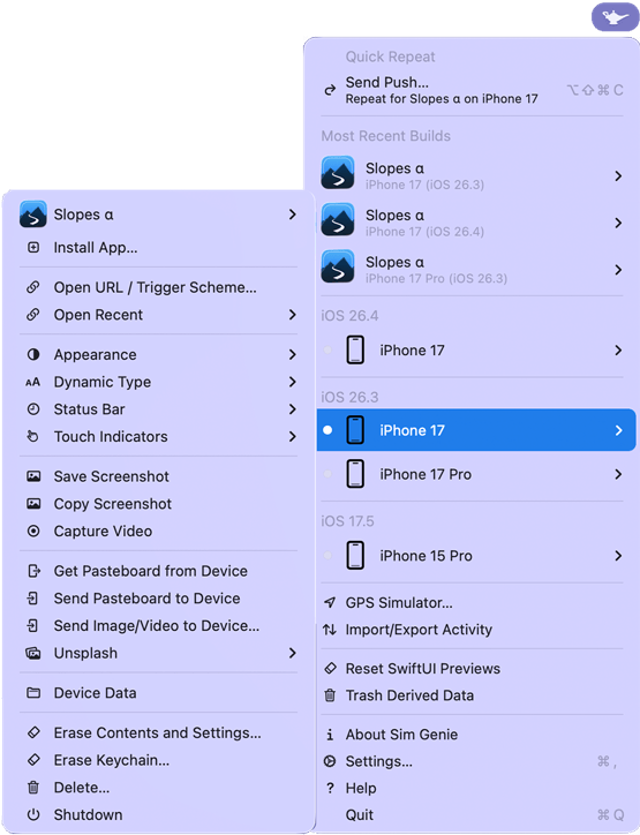Screen dimensions: 640x835
Task: Choose Send Push… quick repeat item
Action: 472,90
